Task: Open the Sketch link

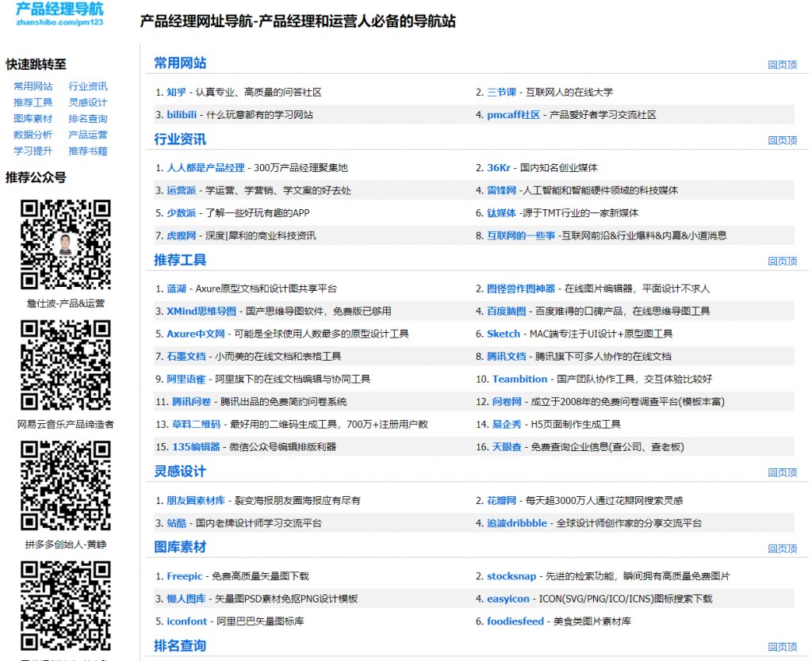Action: (x=504, y=334)
